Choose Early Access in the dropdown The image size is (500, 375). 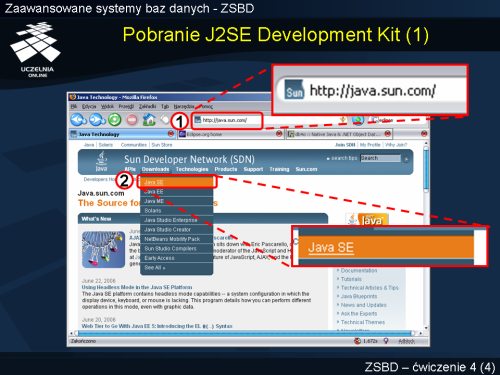[x=177, y=258]
